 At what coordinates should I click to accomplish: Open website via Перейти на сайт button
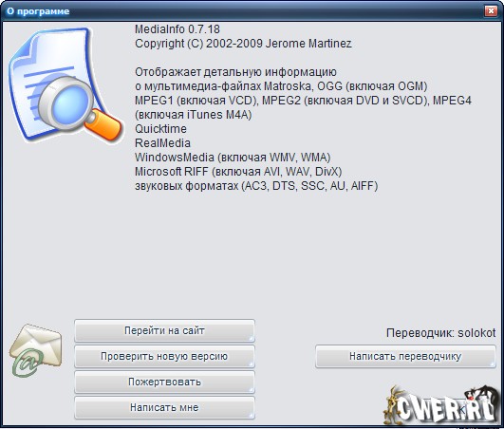(x=164, y=330)
